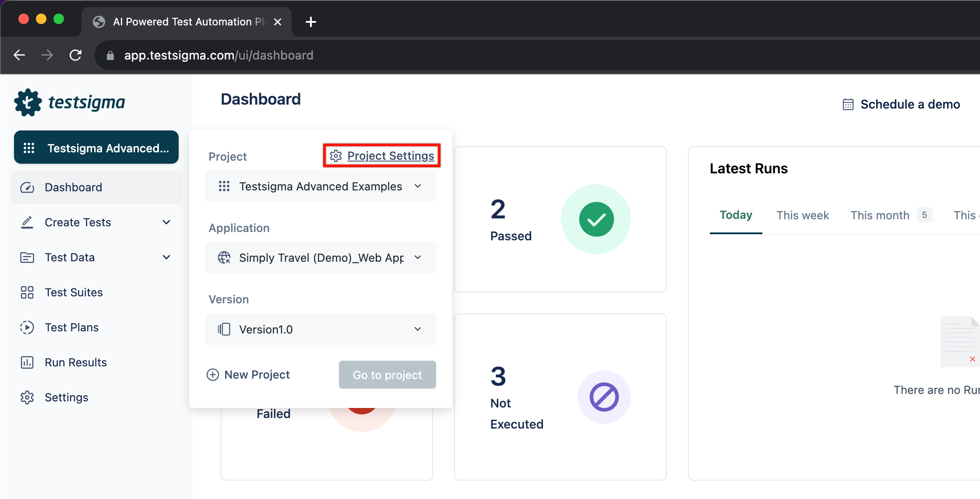The width and height of the screenshot is (980, 499).
Task: Click the testsigma wordmark
Action: 86,102
